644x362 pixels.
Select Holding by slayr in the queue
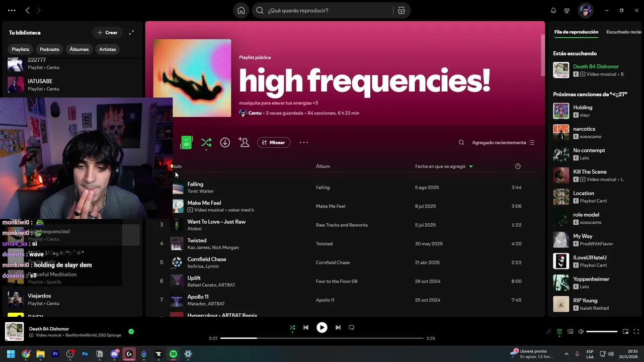596,111
